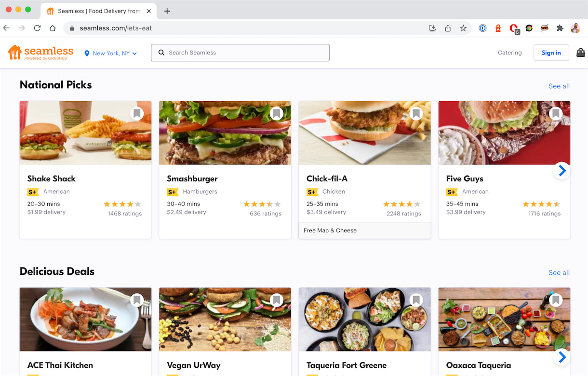Click the Free Mac & Cheese offer
The image size is (588, 376).
tap(365, 230)
